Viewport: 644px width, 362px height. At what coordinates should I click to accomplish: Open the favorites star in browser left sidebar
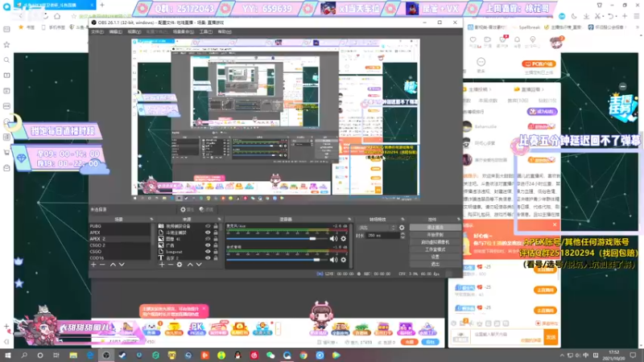point(6,45)
